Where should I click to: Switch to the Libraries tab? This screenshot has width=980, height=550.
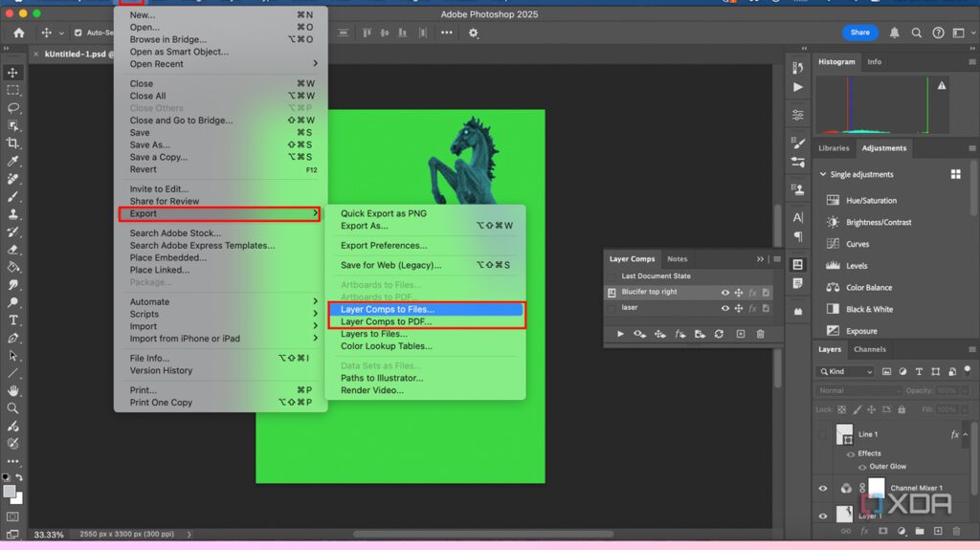(x=834, y=148)
